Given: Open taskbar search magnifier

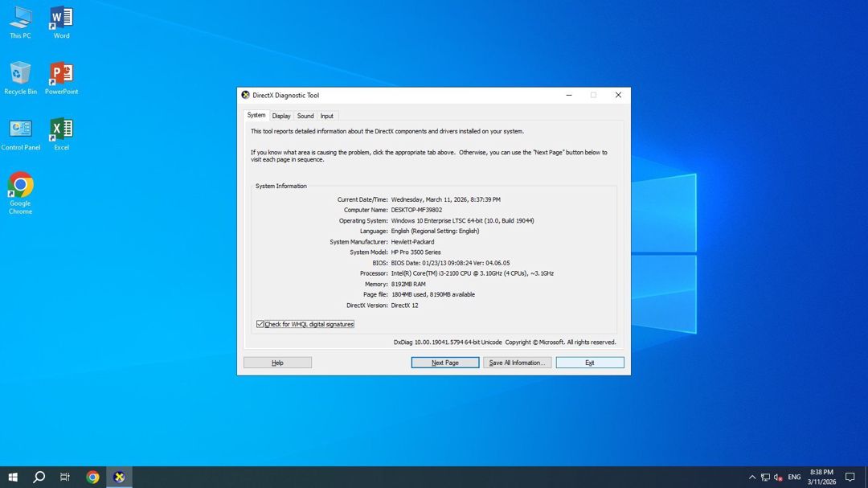Looking at the screenshot, I should coord(39,477).
